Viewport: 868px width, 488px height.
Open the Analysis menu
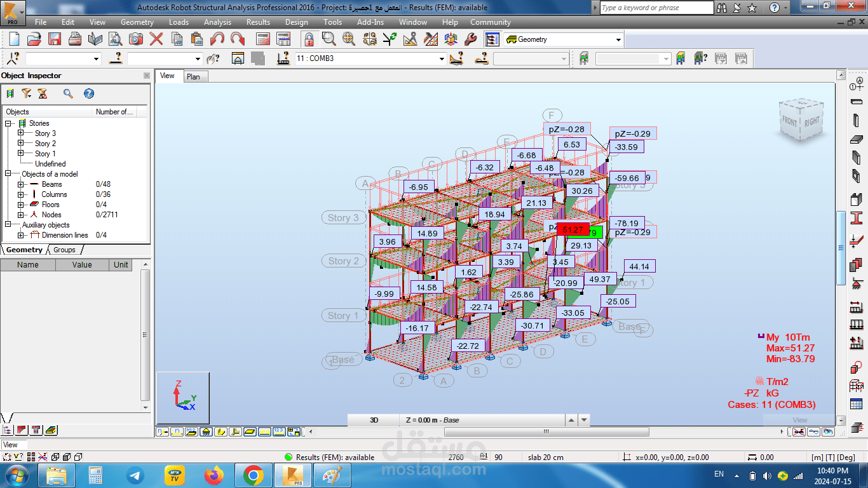(x=217, y=22)
